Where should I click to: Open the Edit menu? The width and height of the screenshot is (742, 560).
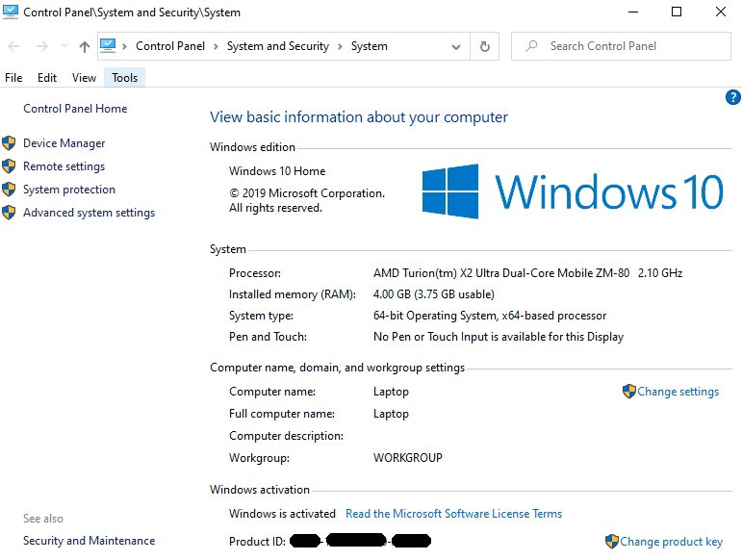click(x=47, y=78)
